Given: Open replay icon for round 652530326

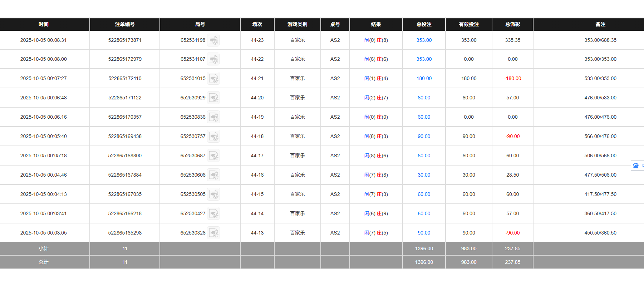Looking at the screenshot, I should pyautogui.click(x=213, y=233).
